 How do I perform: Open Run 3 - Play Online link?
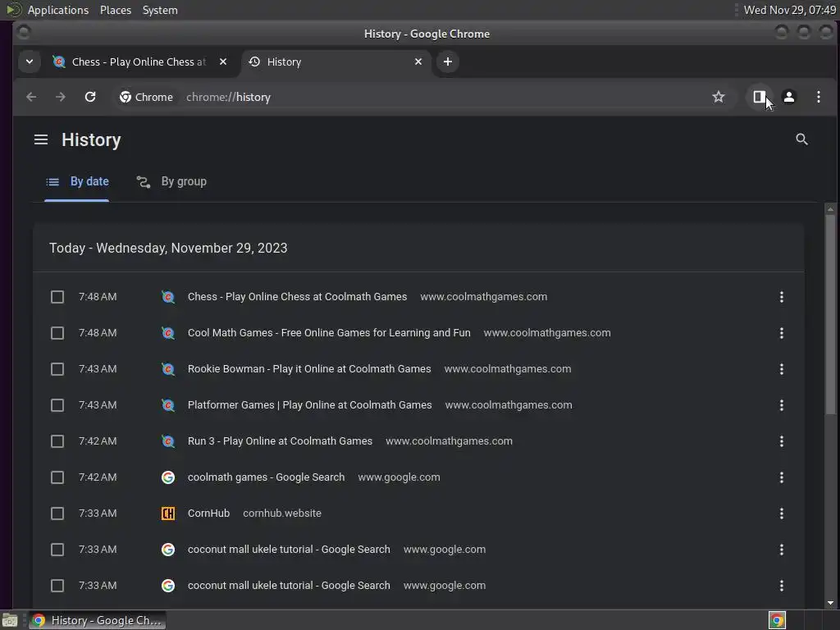(280, 441)
